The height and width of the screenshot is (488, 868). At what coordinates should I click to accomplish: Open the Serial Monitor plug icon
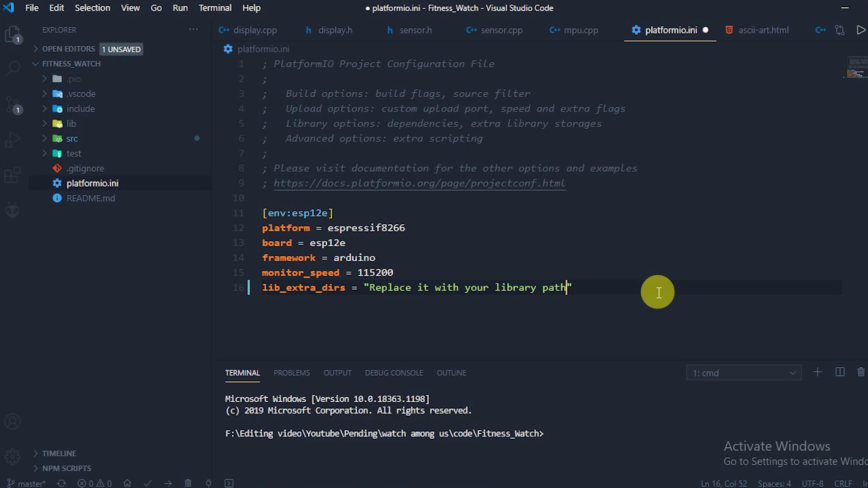pyautogui.click(x=208, y=483)
